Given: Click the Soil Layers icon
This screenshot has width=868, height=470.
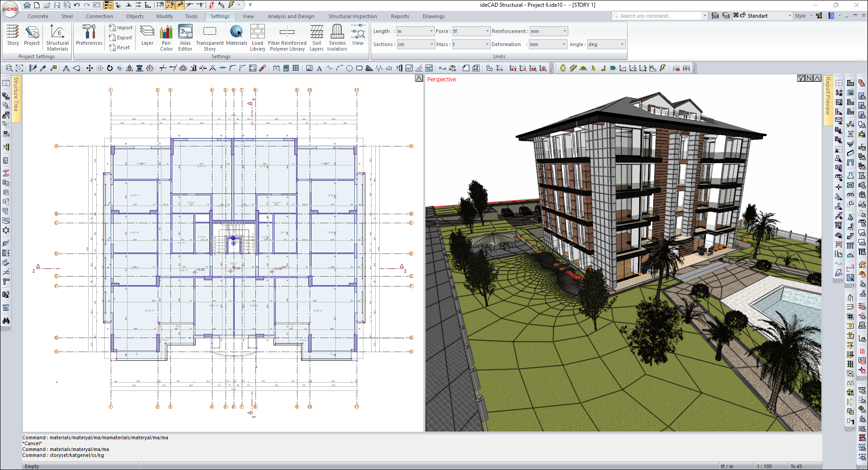Looking at the screenshot, I should (x=316, y=37).
